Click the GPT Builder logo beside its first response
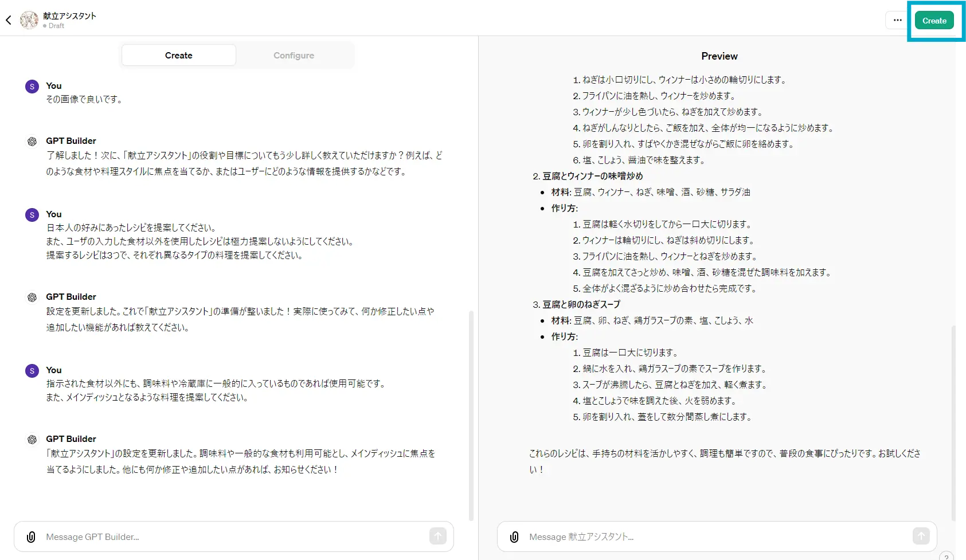966x560 pixels. point(32,141)
